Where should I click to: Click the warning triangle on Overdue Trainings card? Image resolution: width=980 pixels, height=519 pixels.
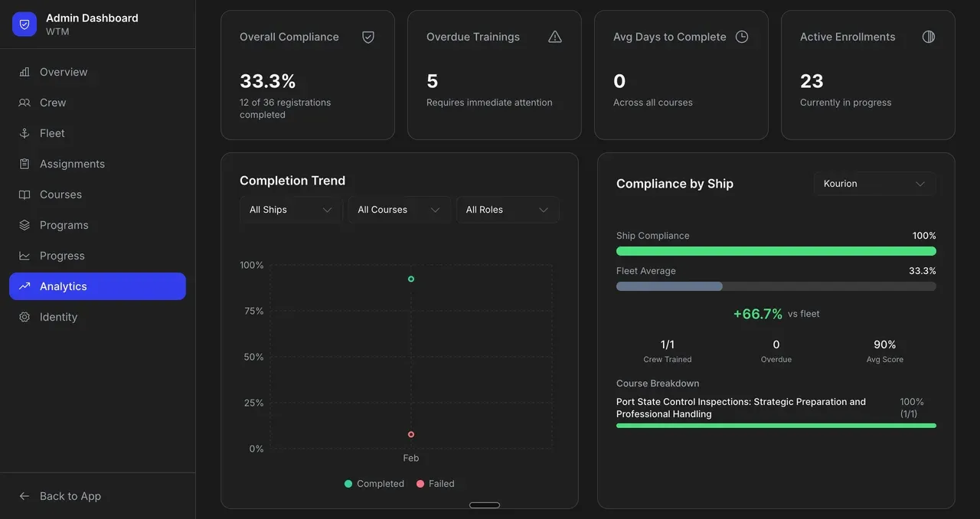[x=554, y=36]
